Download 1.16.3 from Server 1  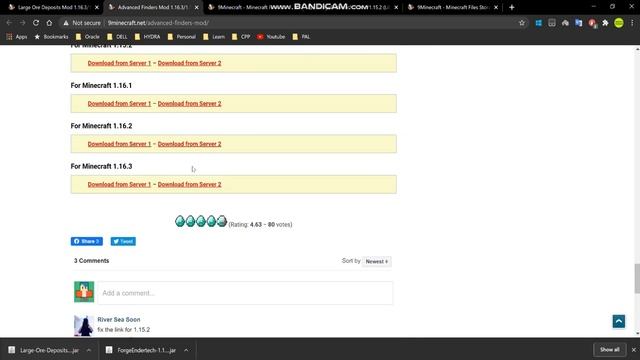(119, 184)
